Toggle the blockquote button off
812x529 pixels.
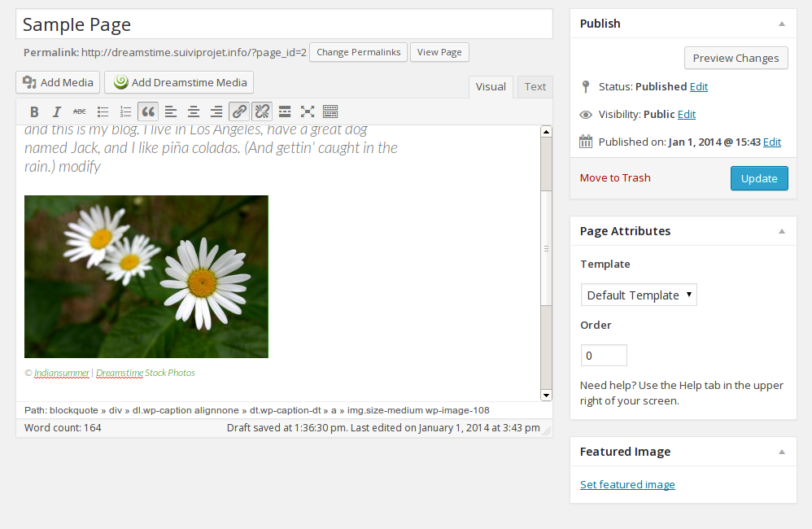point(148,111)
